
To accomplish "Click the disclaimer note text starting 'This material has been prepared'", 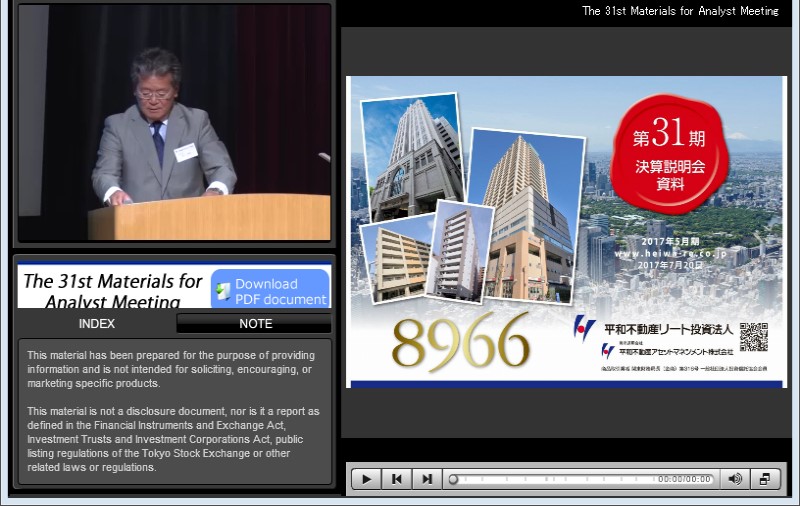I will 171,369.
